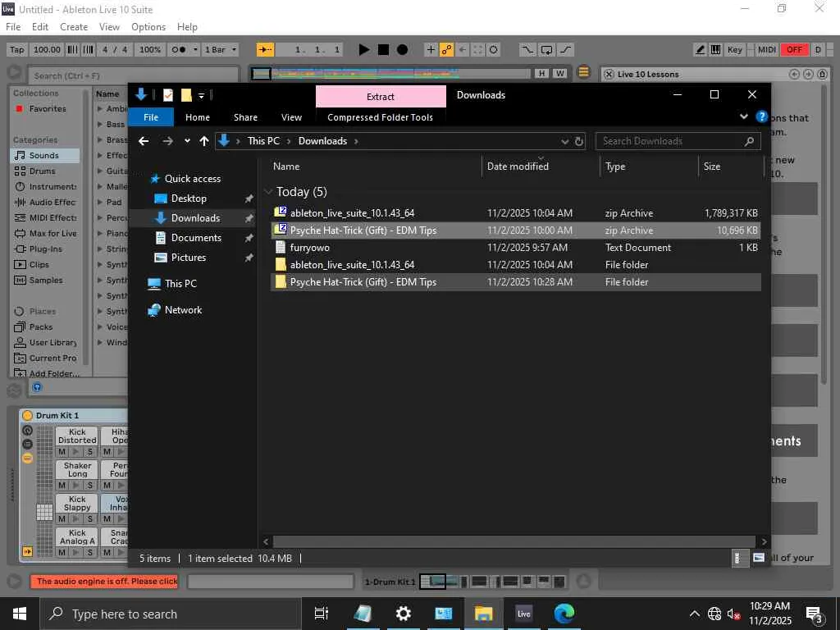The width and height of the screenshot is (840, 630).
Task: Click the Punch-Out switch icon
Action: pos(566,50)
